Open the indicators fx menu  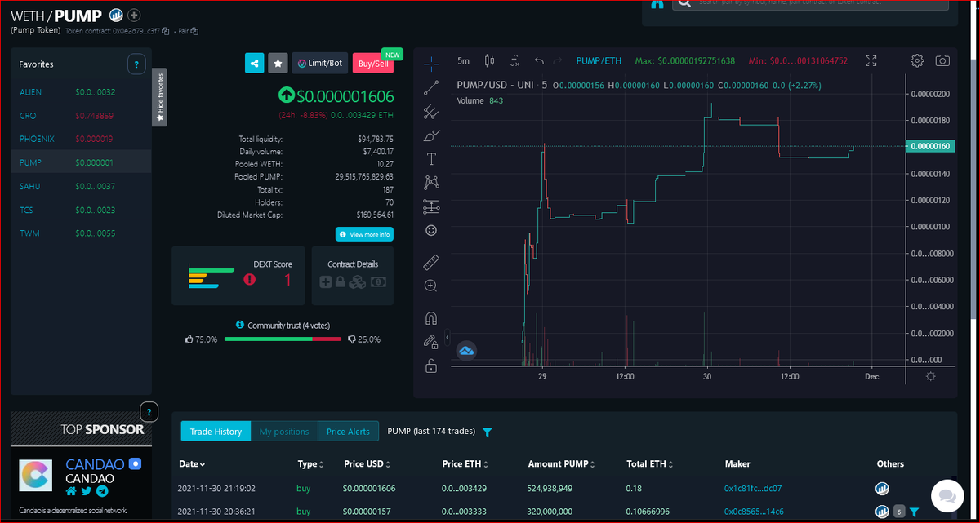[515, 60]
